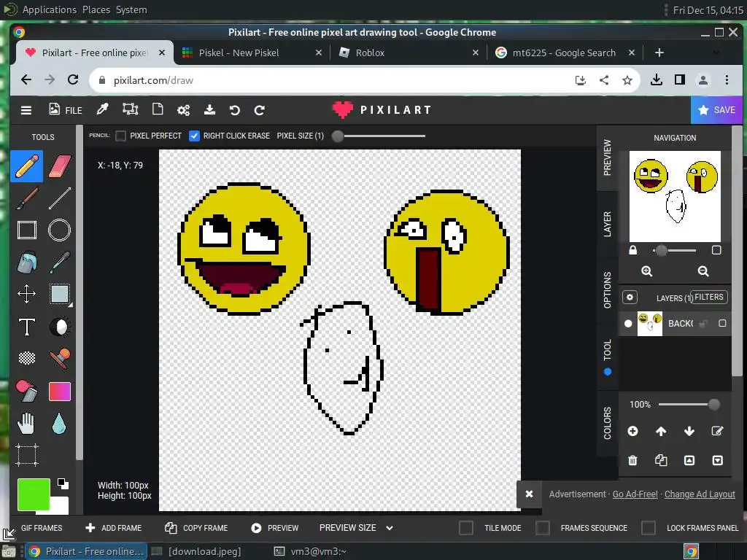Select the Spray Paint tool
This screenshot has height=560, width=747.
[27, 392]
